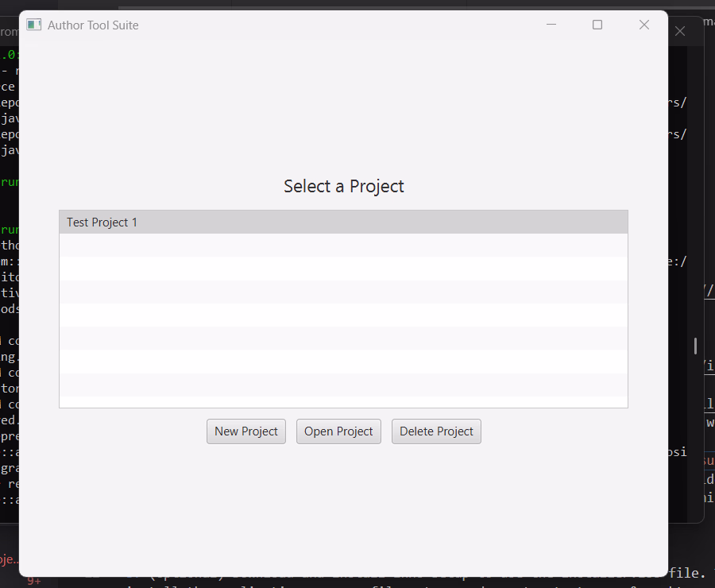The height and width of the screenshot is (588, 715).
Task: Click the Delete Project button
Action: tap(436, 431)
